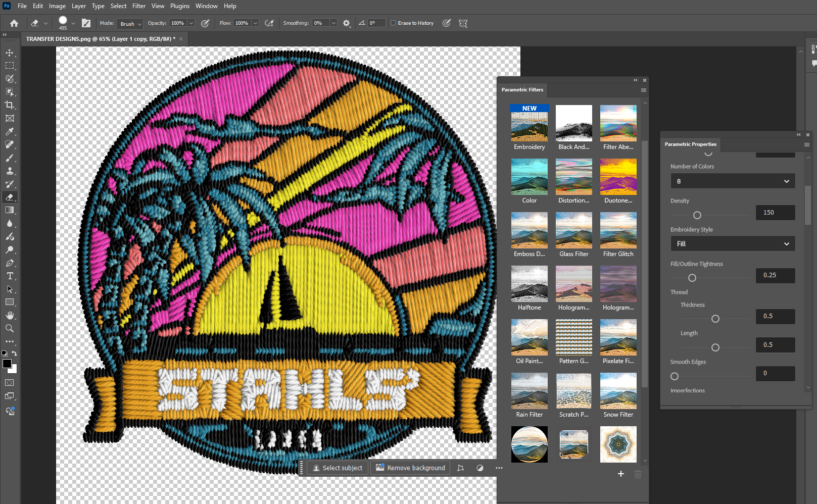Swap foreground and background colors

tap(15, 354)
